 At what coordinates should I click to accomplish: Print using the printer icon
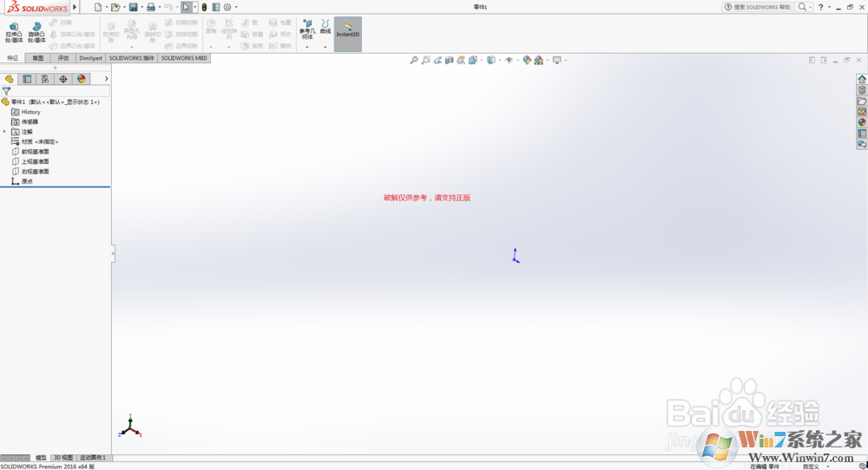click(150, 7)
